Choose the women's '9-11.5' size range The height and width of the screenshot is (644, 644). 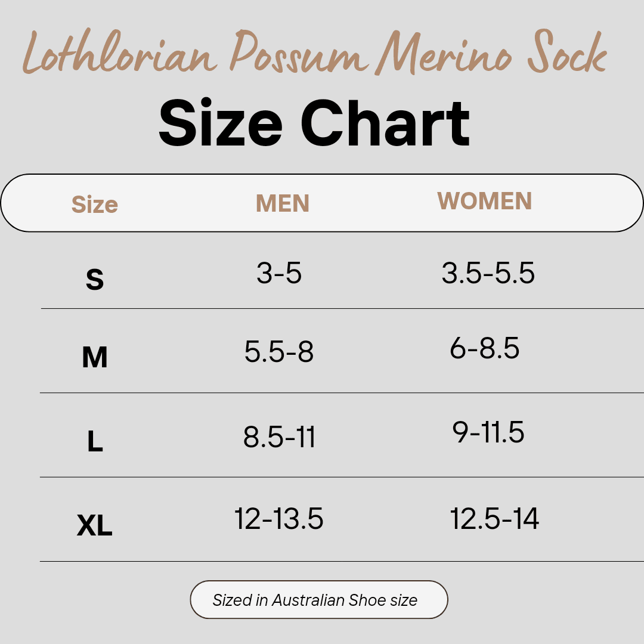[488, 432]
